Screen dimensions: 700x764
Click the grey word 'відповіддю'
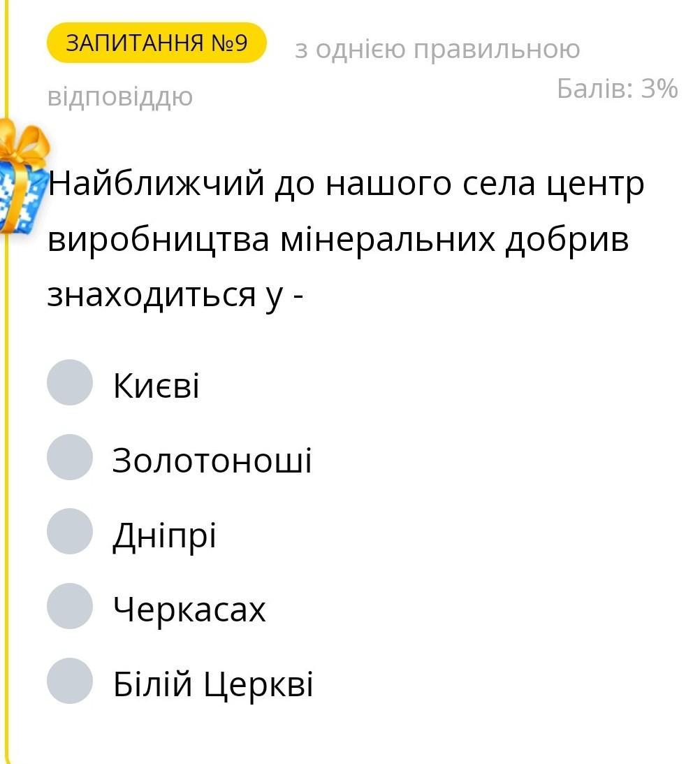coord(119,97)
